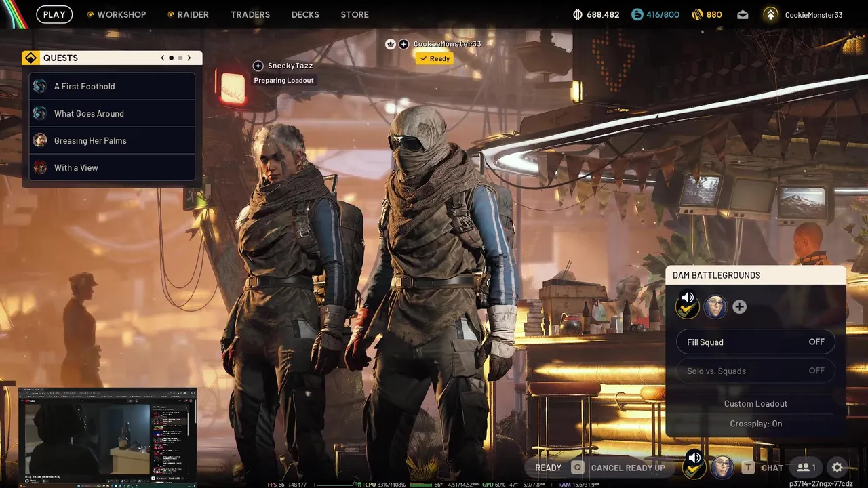868x488 pixels.
Task: Click the crown party leader icon
Action: (x=391, y=44)
